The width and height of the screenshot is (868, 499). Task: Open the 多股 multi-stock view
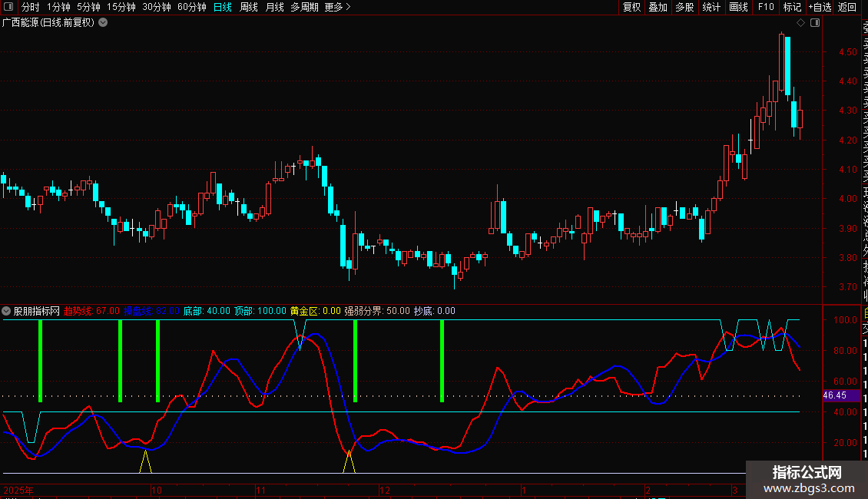[x=684, y=7]
